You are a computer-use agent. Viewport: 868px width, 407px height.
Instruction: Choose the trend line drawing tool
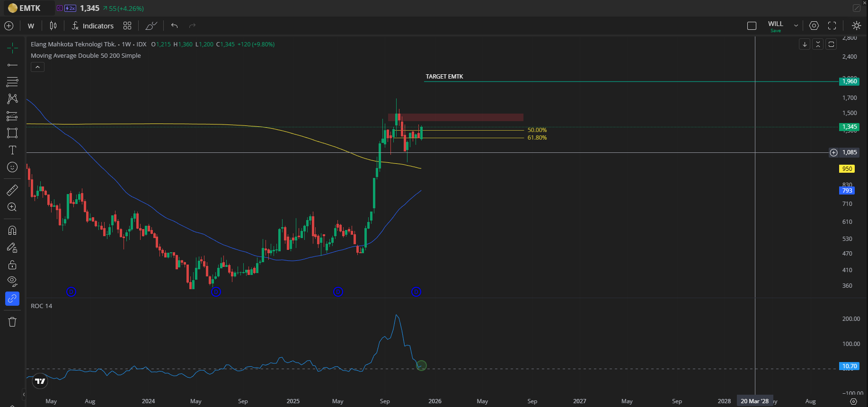12,65
